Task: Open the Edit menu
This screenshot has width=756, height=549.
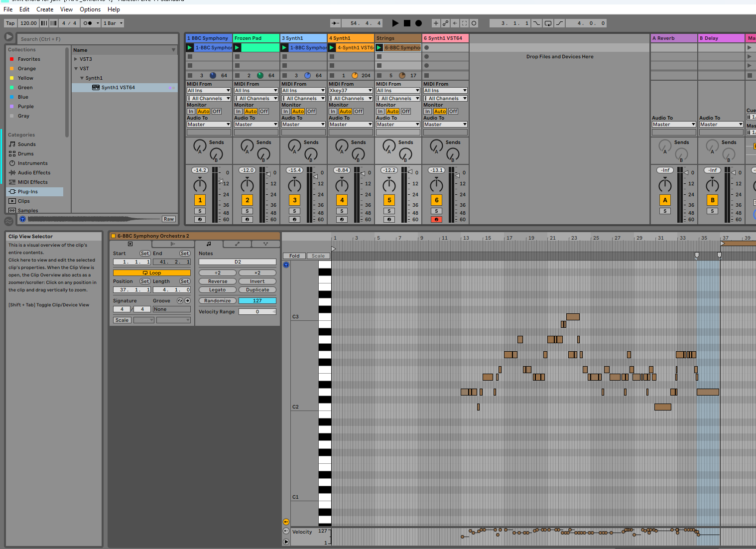Action: pyautogui.click(x=24, y=9)
